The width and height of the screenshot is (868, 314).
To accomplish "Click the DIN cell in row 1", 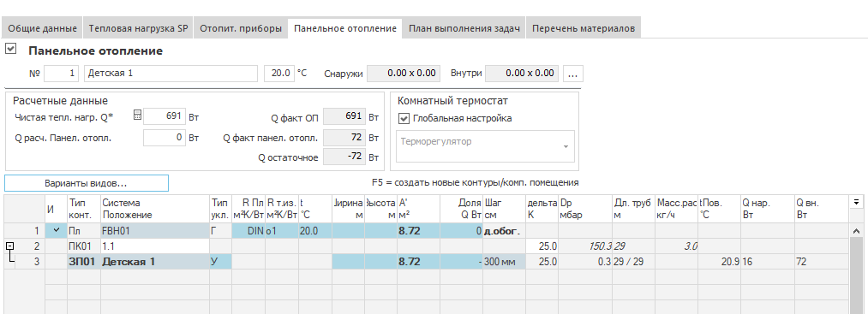I will coord(248,231).
